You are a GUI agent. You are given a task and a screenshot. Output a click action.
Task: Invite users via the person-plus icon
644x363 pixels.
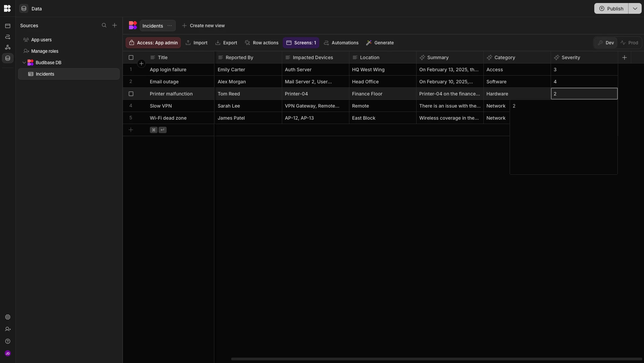tap(7, 329)
